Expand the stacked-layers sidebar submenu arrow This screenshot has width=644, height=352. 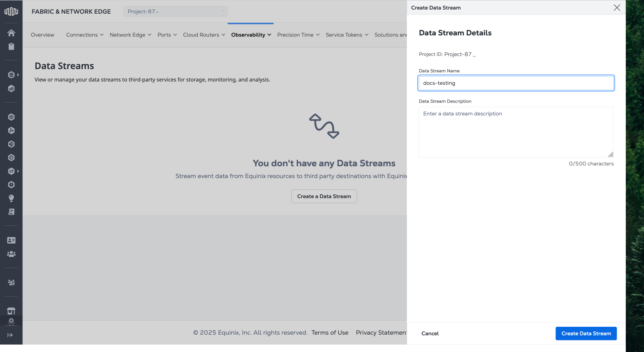click(x=18, y=75)
